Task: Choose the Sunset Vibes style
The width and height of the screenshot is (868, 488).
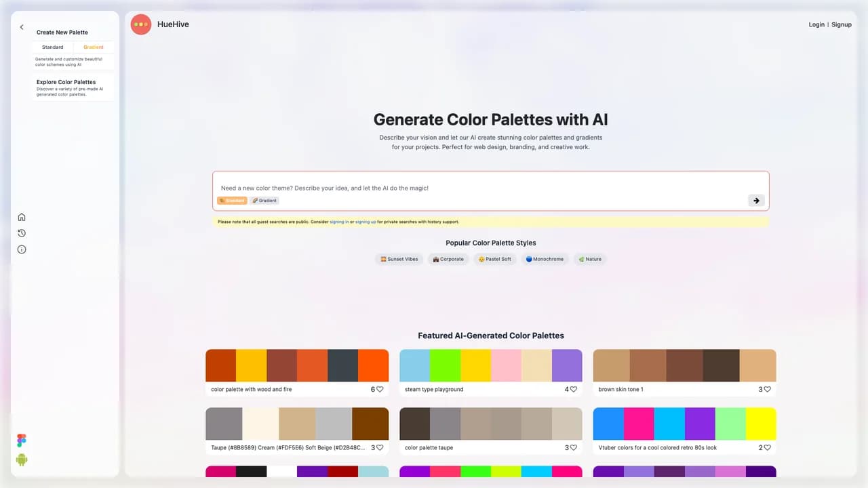Action: (x=399, y=259)
